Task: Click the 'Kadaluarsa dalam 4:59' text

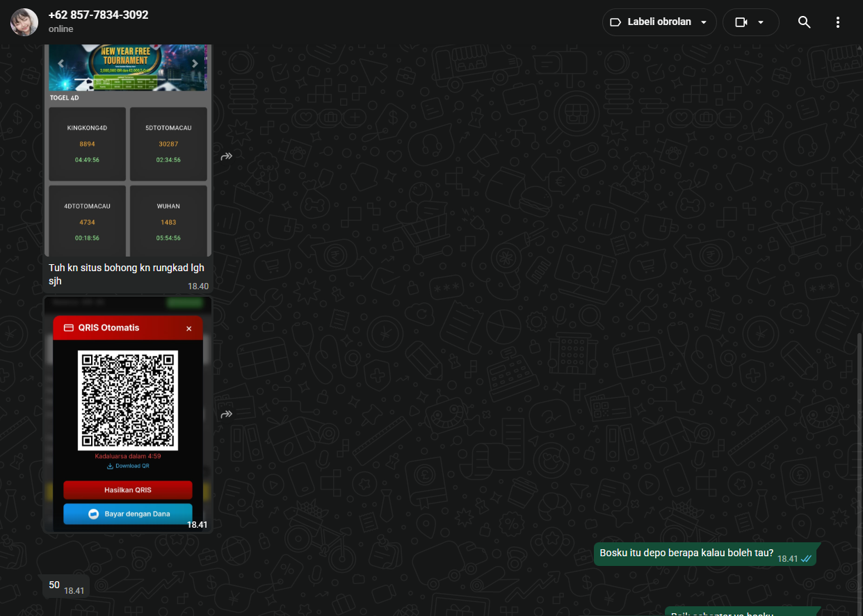Action: (128, 456)
